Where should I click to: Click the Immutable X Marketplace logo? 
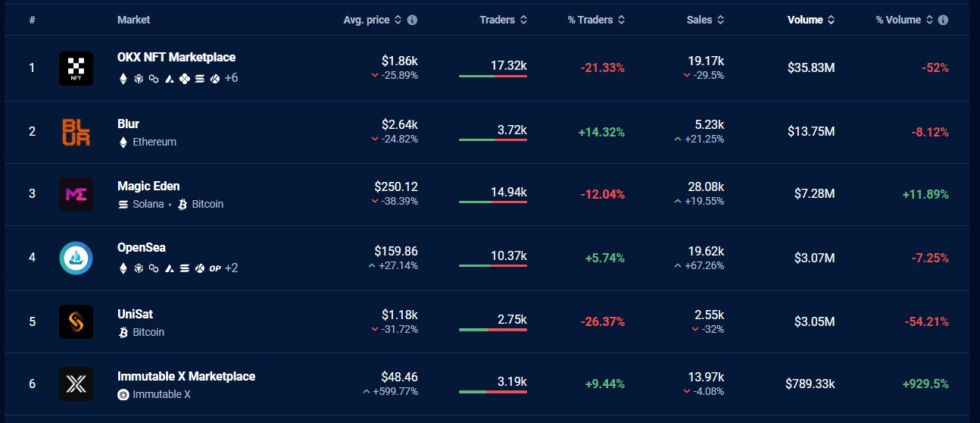[76, 384]
